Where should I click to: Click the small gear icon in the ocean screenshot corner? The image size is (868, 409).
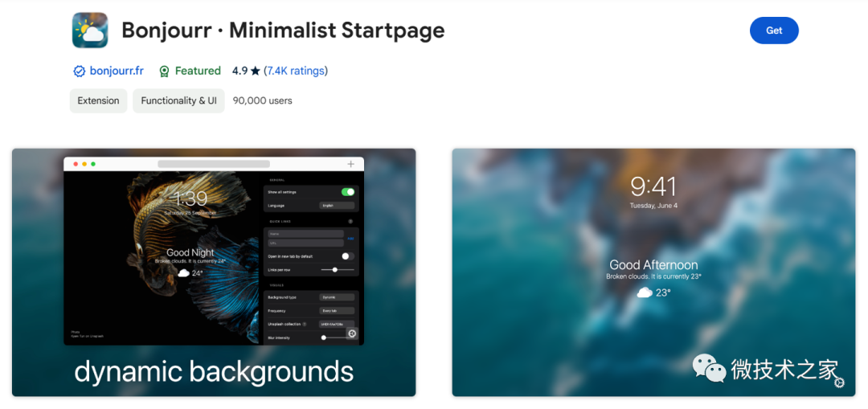[x=838, y=382]
